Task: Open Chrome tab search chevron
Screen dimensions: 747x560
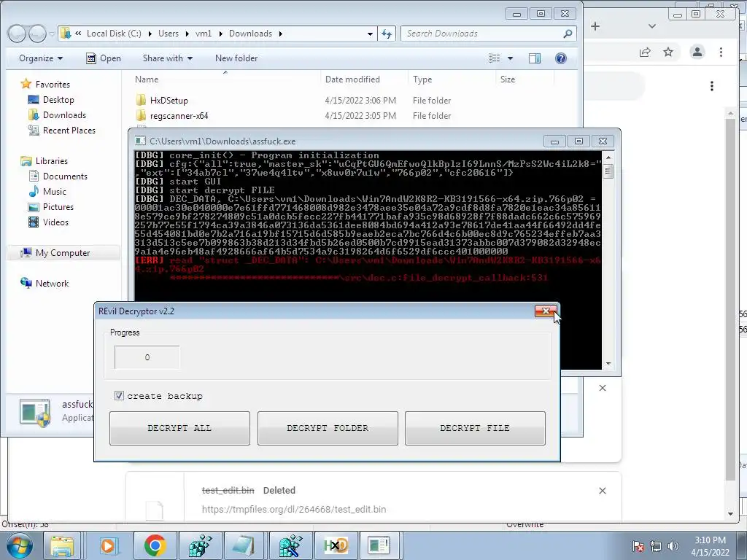Action: point(652,26)
